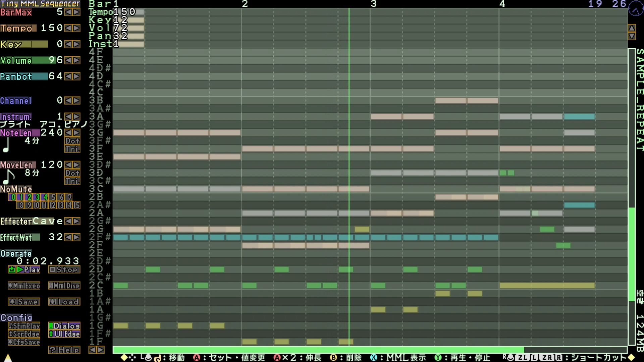This screenshot has height=362, width=644.
Task: Decrease Volume using its left arrow
Action: 68,60
